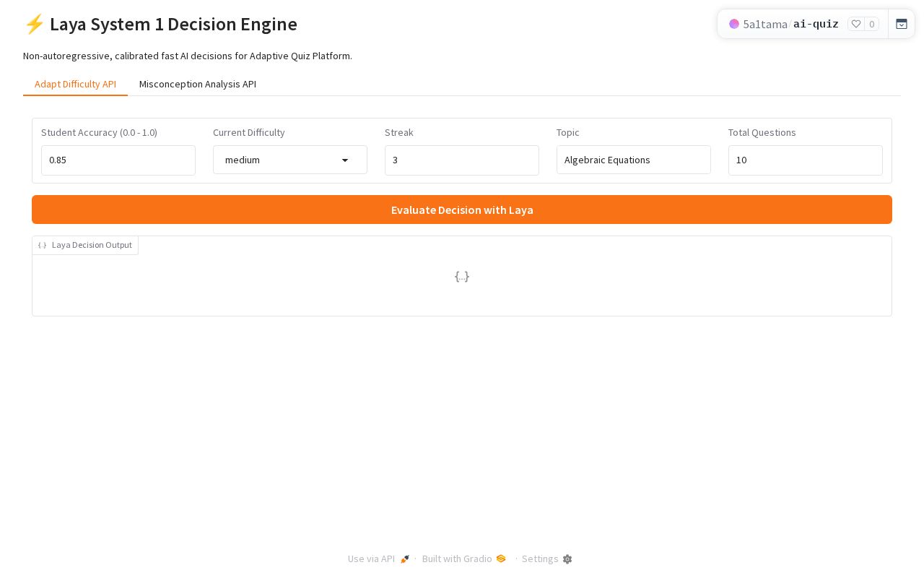The height and width of the screenshot is (578, 924).
Task: Click the JSON braces icon in output
Action: [42, 245]
